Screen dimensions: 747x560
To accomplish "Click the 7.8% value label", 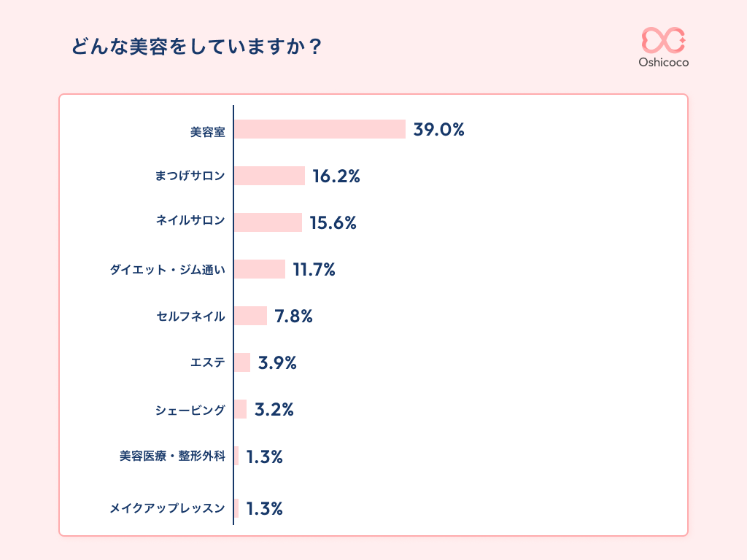I will point(293,316).
